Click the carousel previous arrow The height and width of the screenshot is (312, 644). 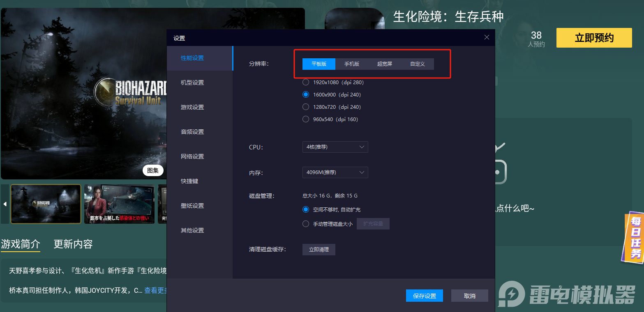click(x=5, y=204)
